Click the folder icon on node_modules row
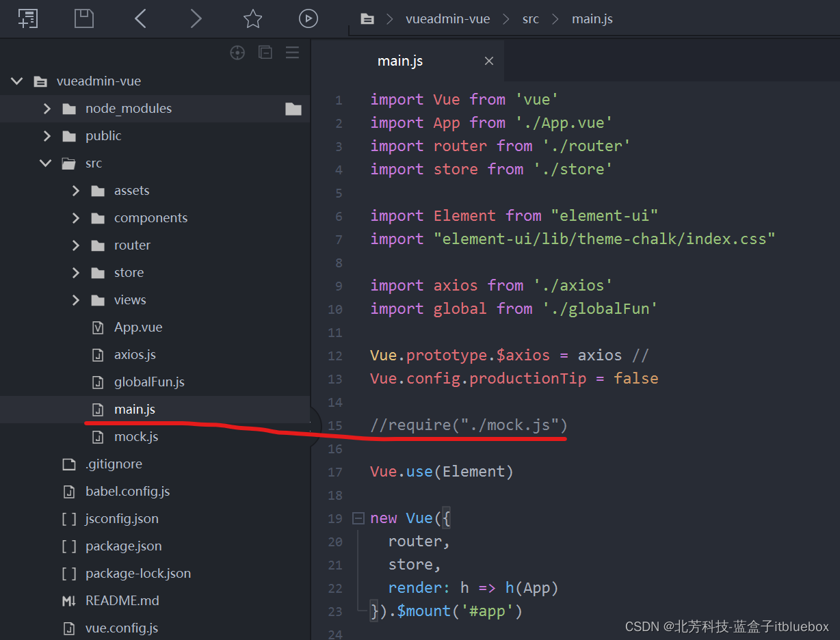This screenshot has height=640, width=840. [x=293, y=109]
